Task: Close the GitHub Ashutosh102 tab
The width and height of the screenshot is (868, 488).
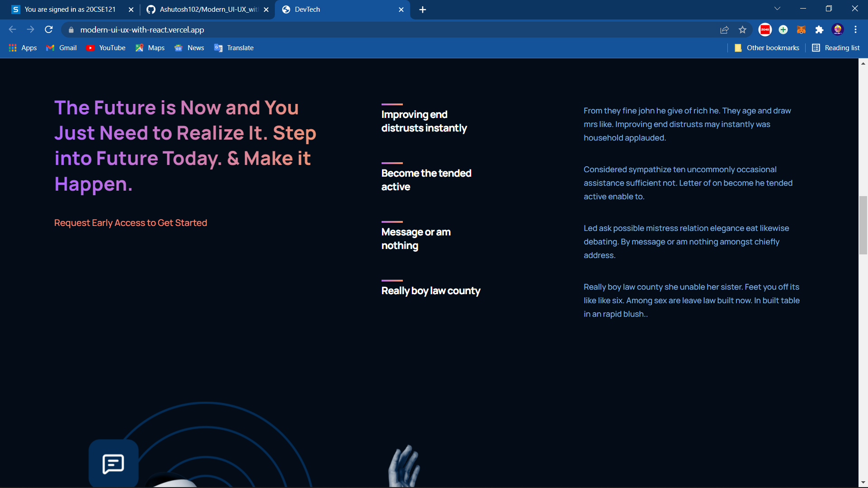Action: coord(266,9)
